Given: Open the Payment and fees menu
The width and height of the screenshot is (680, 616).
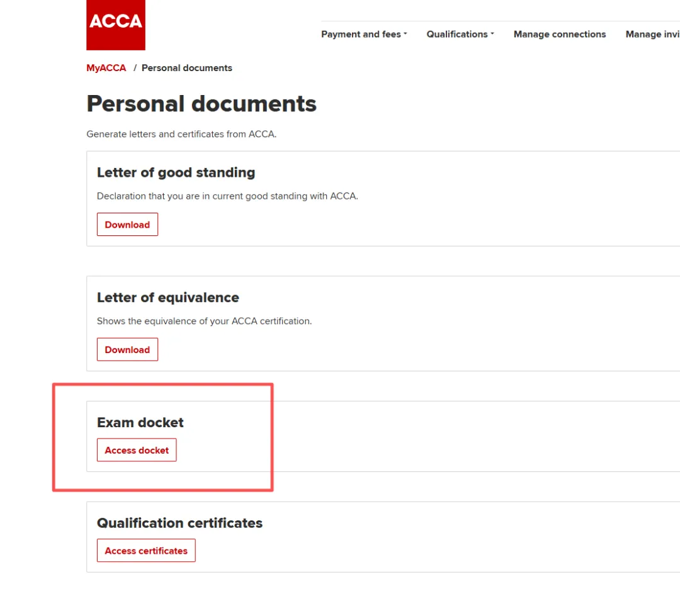Looking at the screenshot, I should point(364,34).
